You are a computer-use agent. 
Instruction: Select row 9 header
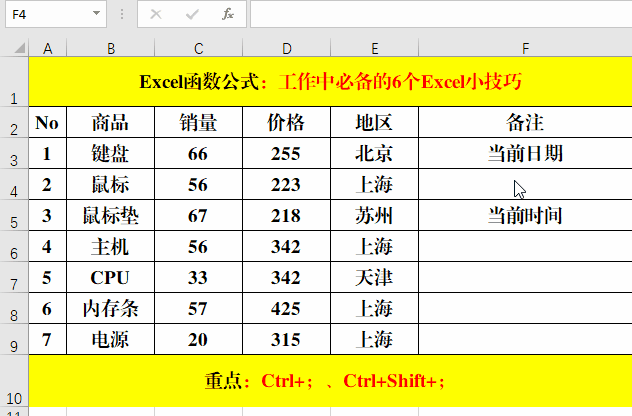coord(14,339)
